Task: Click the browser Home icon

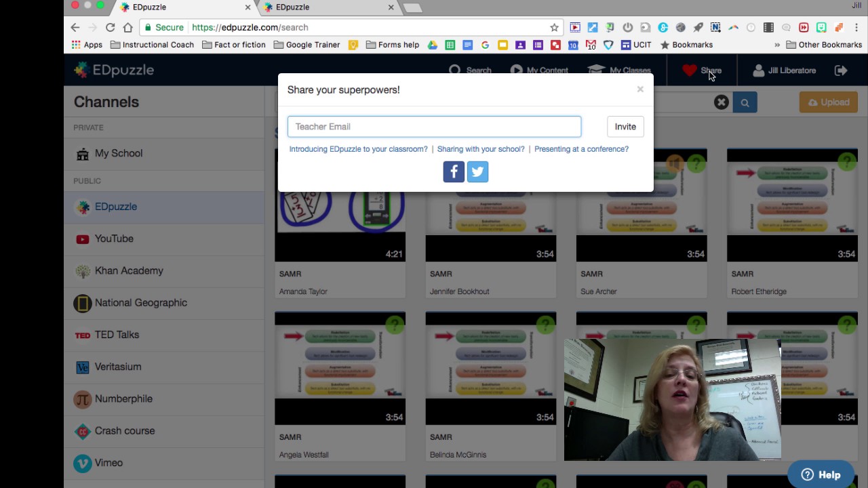Action: (127, 27)
